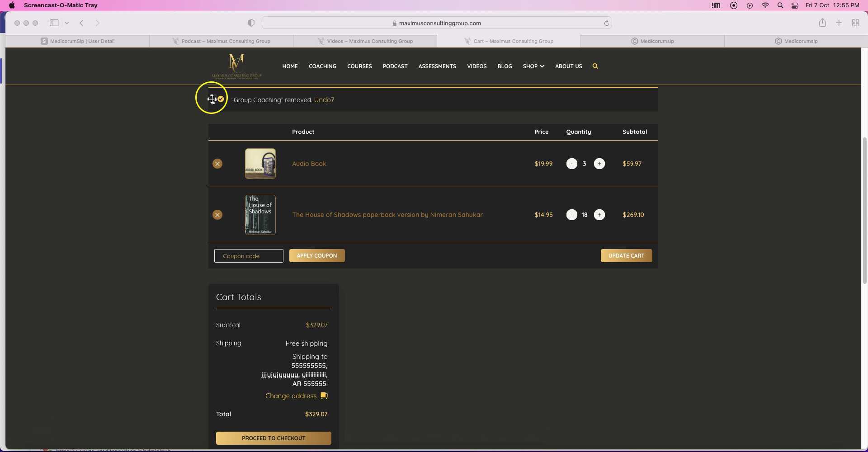The width and height of the screenshot is (868, 452).
Task: Toggle Safari sidebar panel
Action: pyautogui.click(x=54, y=23)
